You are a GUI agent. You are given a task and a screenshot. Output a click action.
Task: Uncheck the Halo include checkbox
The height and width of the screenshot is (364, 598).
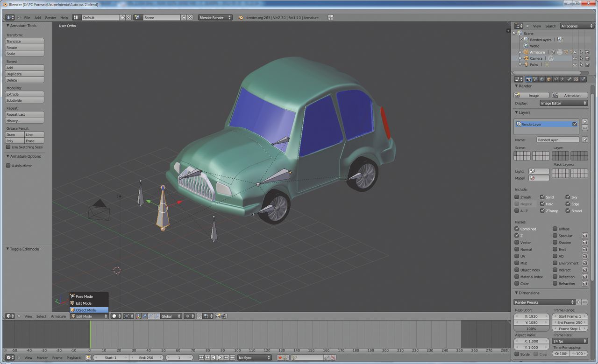(542, 204)
